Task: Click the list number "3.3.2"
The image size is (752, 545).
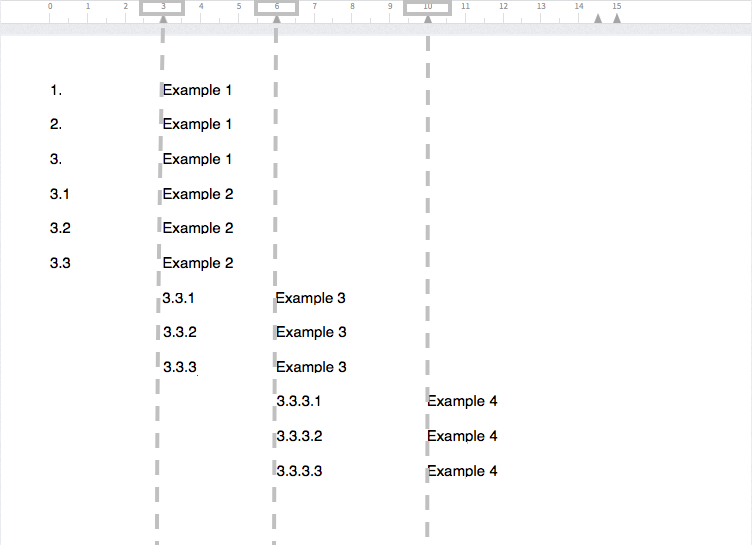Action: tap(180, 332)
